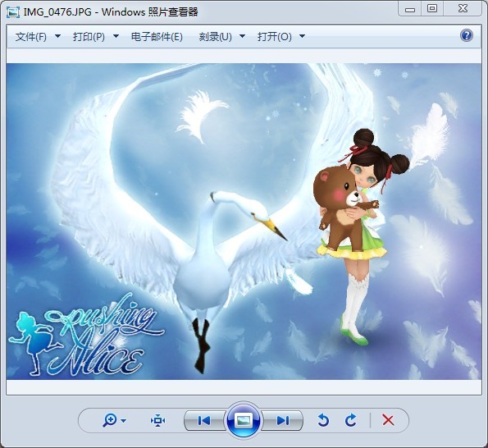Go to the next photo

coord(283,421)
